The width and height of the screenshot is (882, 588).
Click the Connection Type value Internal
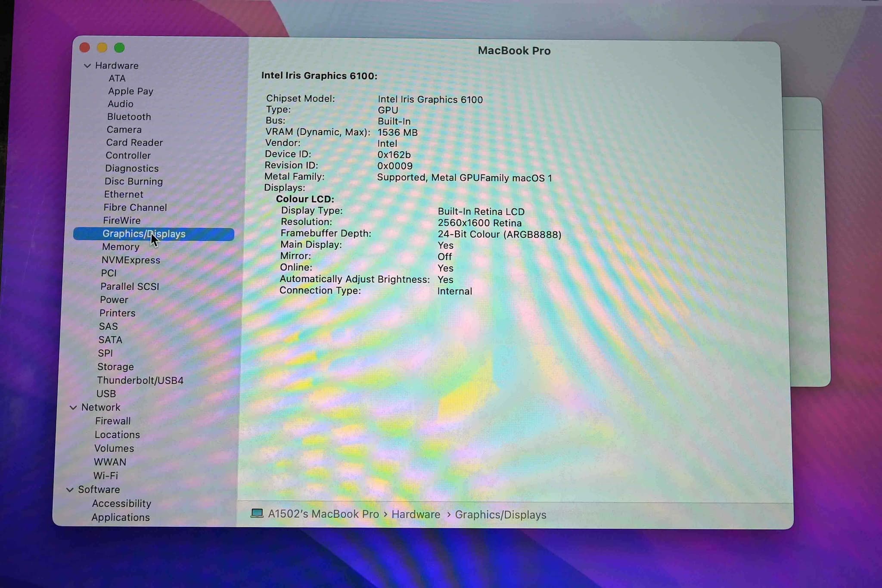click(x=455, y=292)
